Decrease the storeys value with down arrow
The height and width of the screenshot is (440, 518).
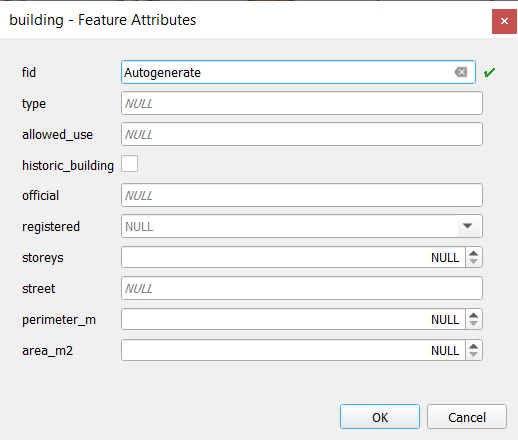[x=473, y=261]
